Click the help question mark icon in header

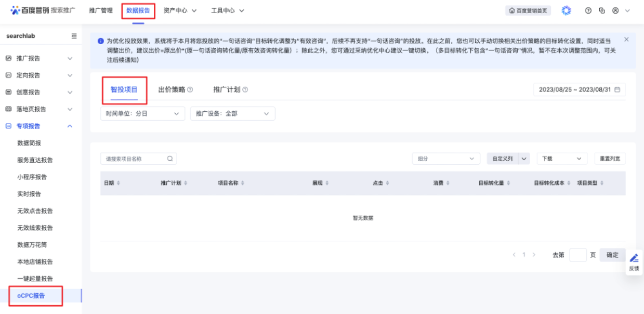point(588,10)
